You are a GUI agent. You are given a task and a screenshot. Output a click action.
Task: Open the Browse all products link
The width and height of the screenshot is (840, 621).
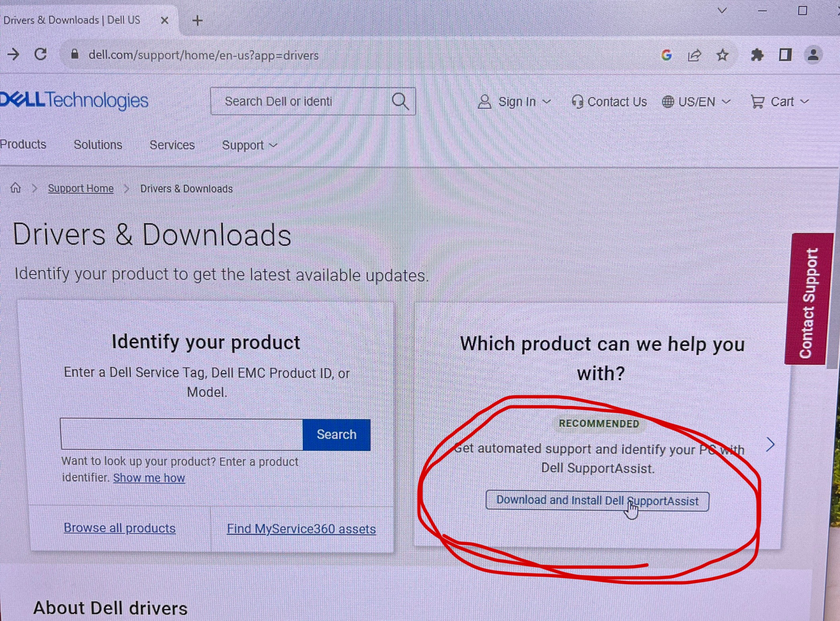coord(119,528)
